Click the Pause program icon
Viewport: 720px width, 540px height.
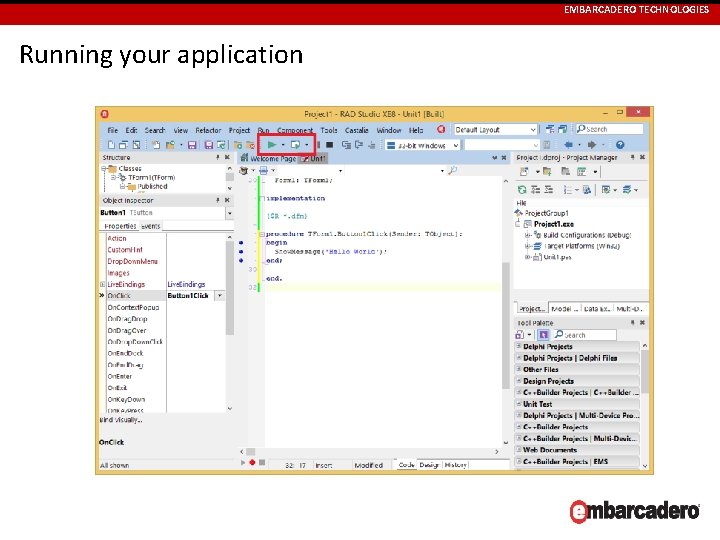[319, 145]
